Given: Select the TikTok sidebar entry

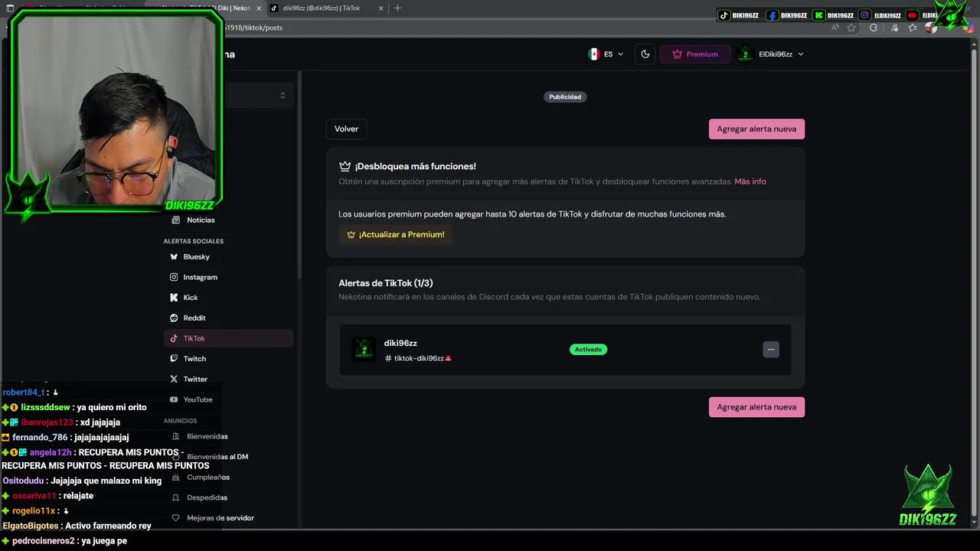Looking at the screenshot, I should (228, 338).
